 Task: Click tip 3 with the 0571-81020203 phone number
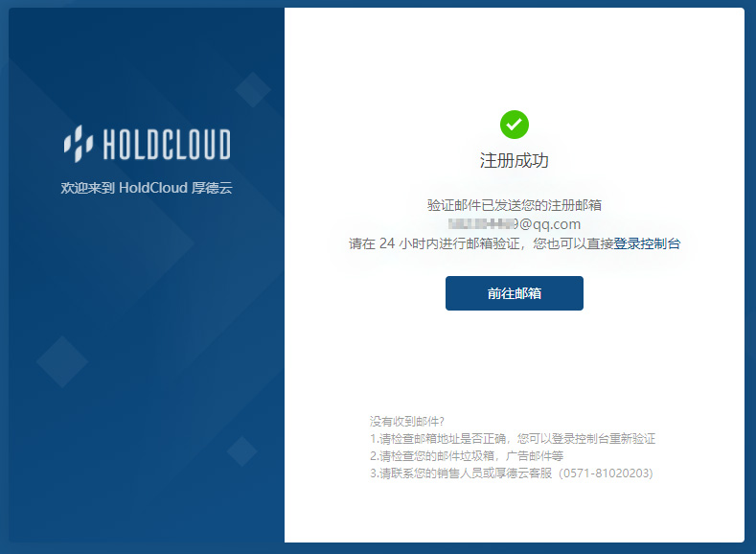(512, 473)
